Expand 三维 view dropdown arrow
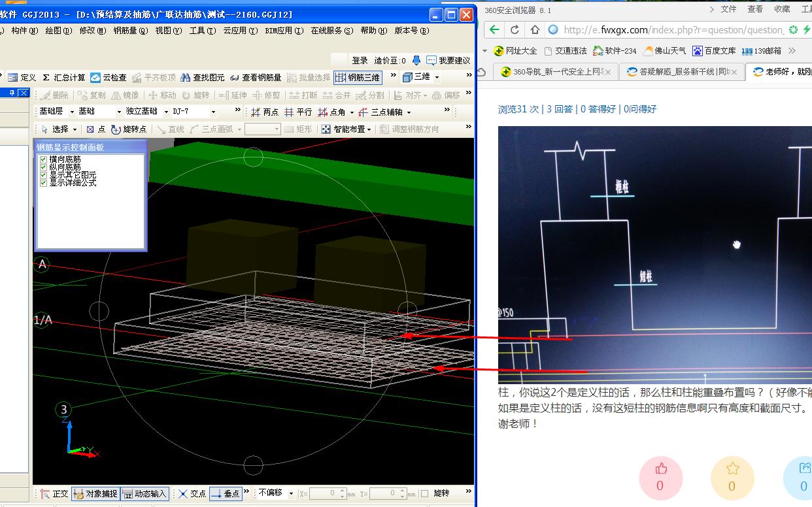The height and width of the screenshot is (507, 812). (437, 77)
